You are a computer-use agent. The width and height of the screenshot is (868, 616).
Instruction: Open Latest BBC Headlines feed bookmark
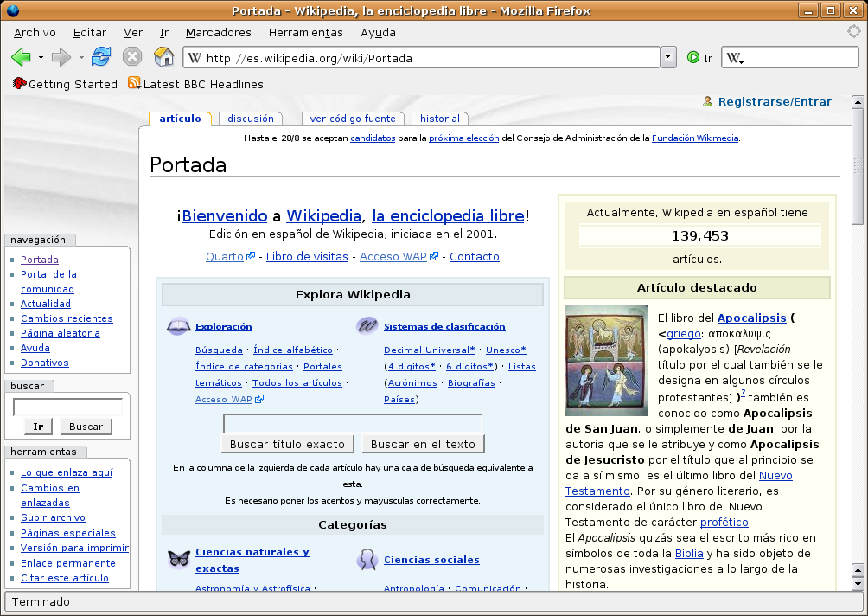click(195, 84)
